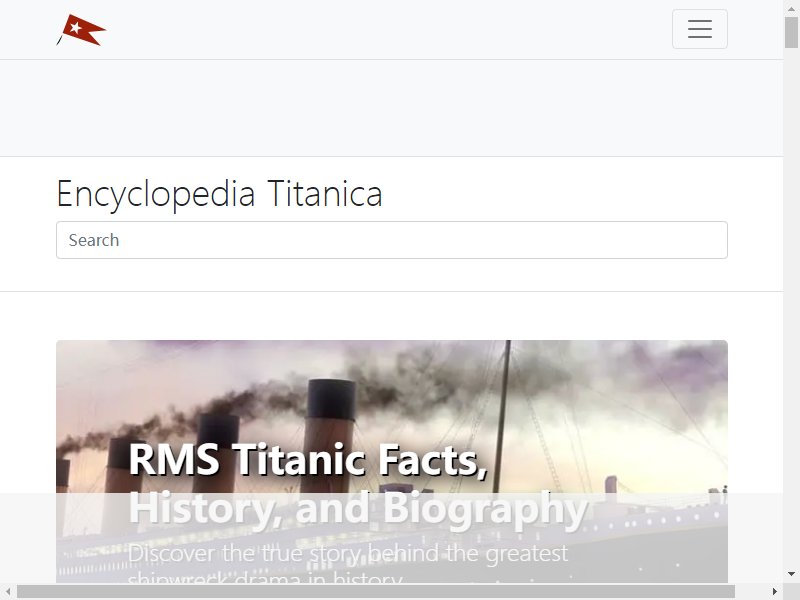Click the vertical scrollbar thumb
The height and width of the screenshot is (600, 800).
791,32
